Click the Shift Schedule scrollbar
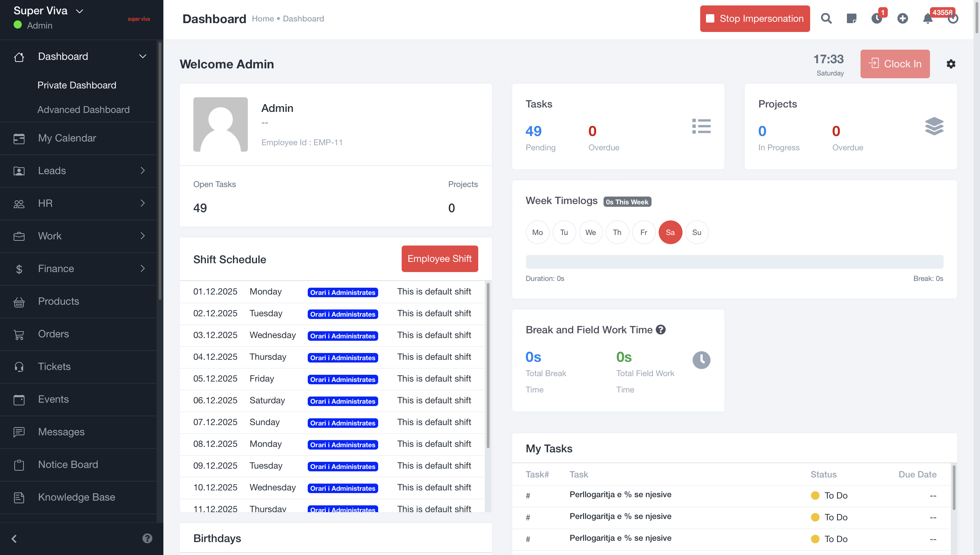The width and height of the screenshot is (980, 555). point(487,366)
